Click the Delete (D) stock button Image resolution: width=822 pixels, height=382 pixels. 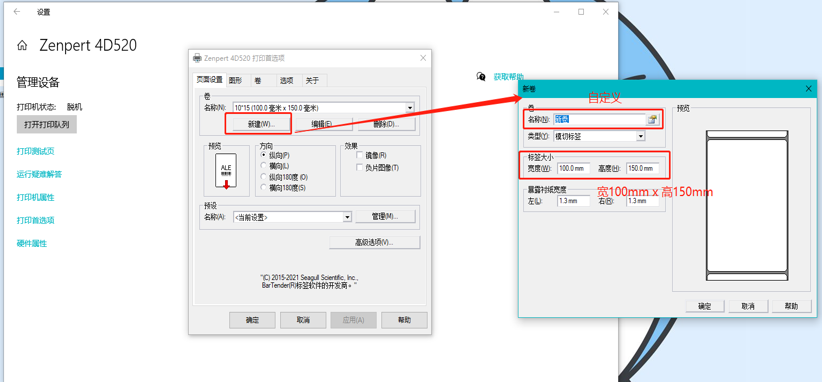(x=387, y=124)
